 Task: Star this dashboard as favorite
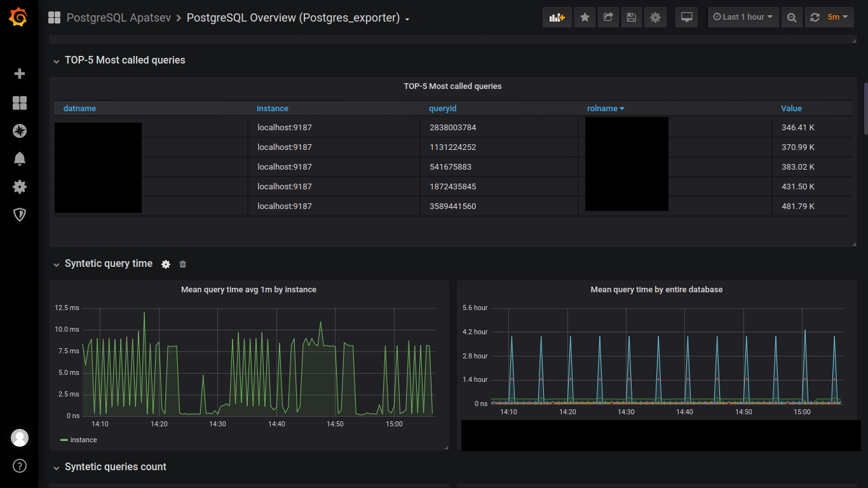(585, 17)
